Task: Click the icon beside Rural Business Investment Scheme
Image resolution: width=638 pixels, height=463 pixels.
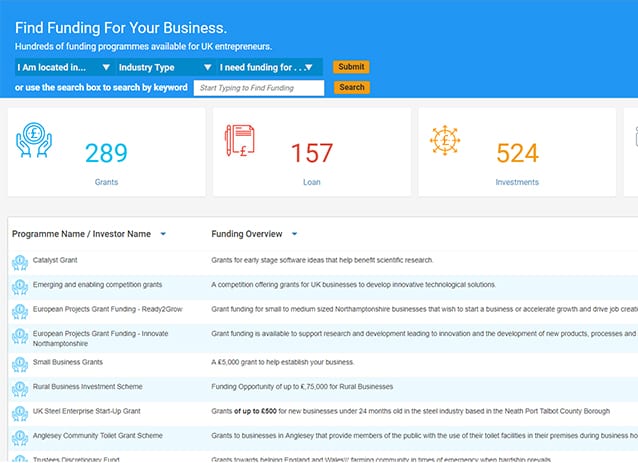Action: 19,388
